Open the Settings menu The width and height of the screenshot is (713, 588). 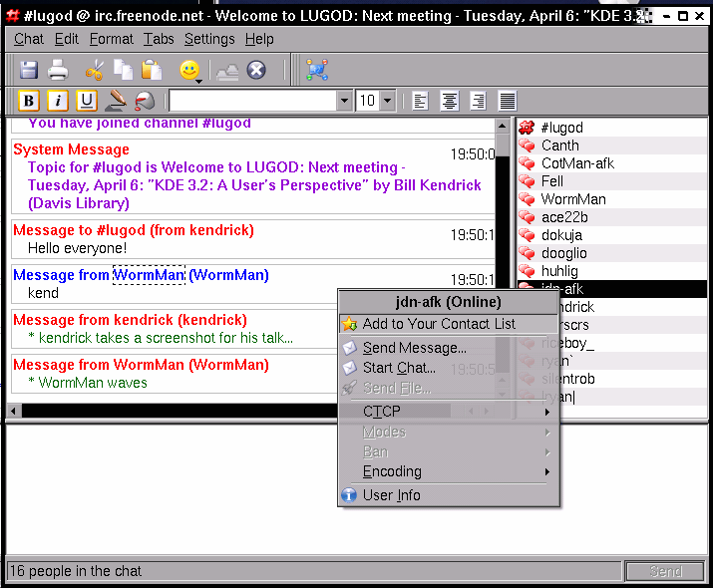click(x=209, y=39)
